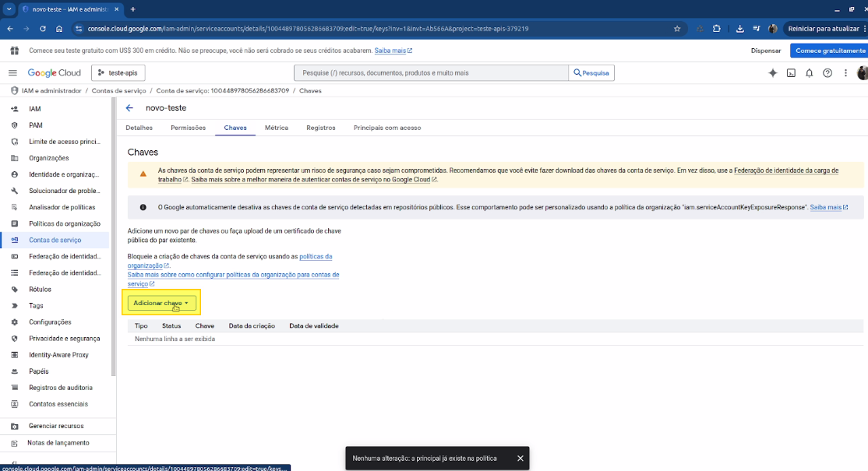Viewport: 868px width, 471px height.
Task: Switch to the Detalhes tab
Action: point(139,128)
